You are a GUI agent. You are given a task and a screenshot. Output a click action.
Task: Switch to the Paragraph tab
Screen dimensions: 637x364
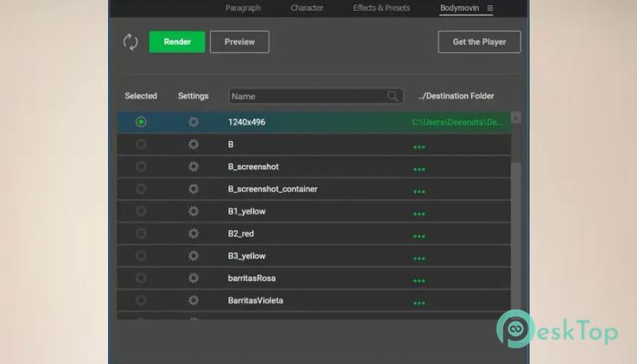point(243,8)
